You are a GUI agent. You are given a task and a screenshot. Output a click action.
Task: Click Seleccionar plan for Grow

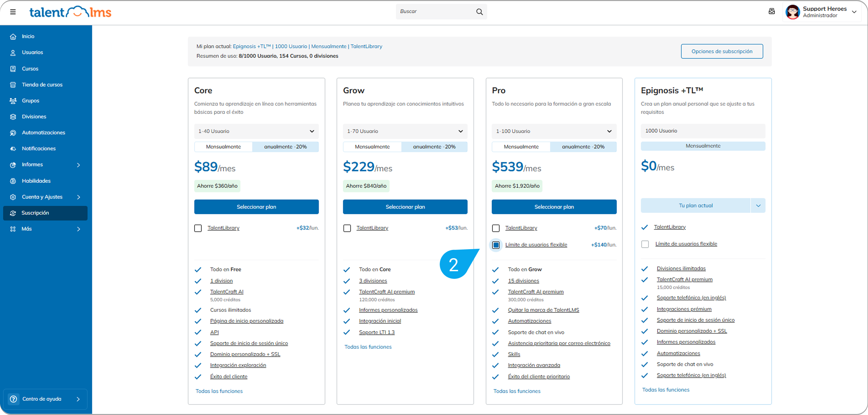pos(405,207)
